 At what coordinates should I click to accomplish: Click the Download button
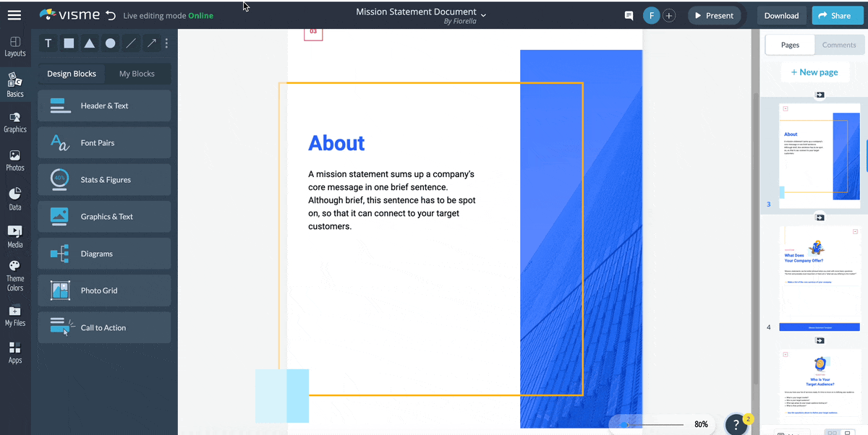[781, 14]
